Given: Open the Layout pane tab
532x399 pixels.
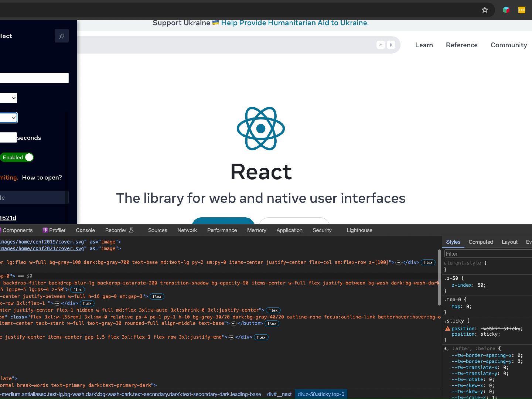Looking at the screenshot, I should (x=509, y=242).
